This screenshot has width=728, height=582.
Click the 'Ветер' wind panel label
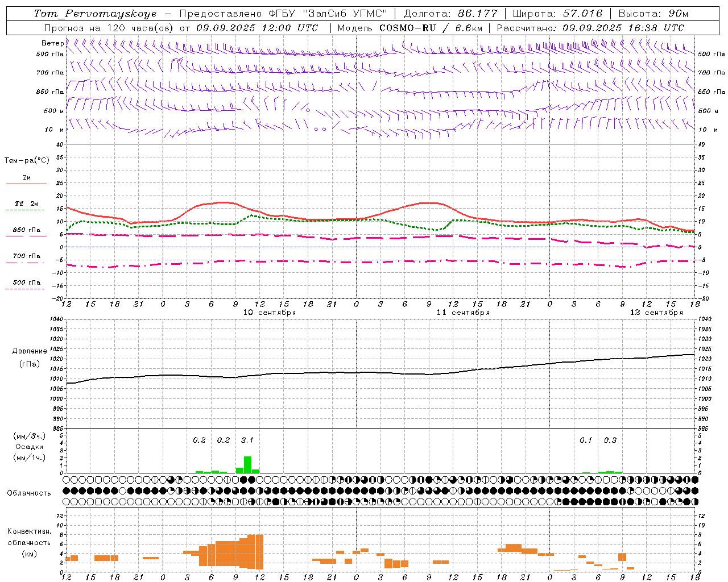pyautogui.click(x=52, y=43)
